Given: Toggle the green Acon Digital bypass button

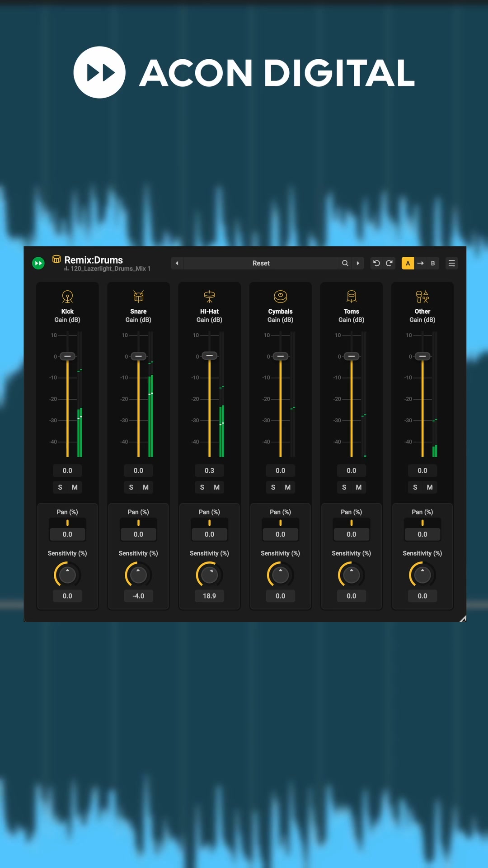Looking at the screenshot, I should [x=38, y=263].
